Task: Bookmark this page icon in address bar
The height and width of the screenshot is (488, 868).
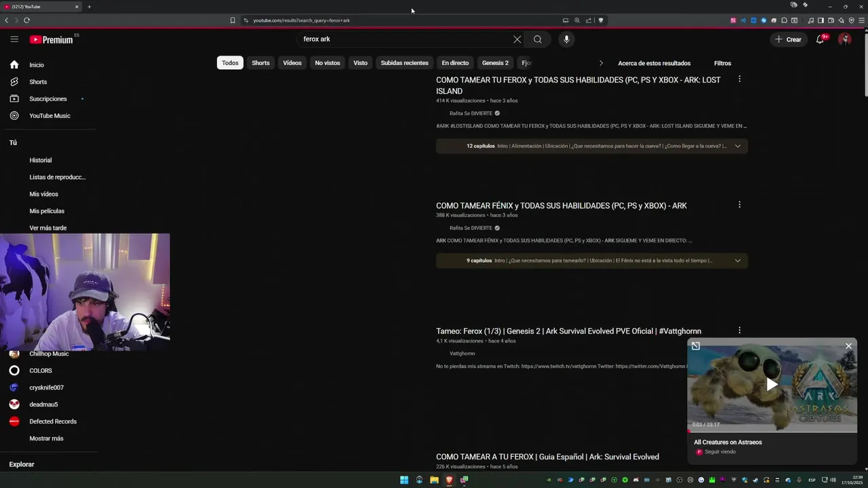Action: pos(233,20)
